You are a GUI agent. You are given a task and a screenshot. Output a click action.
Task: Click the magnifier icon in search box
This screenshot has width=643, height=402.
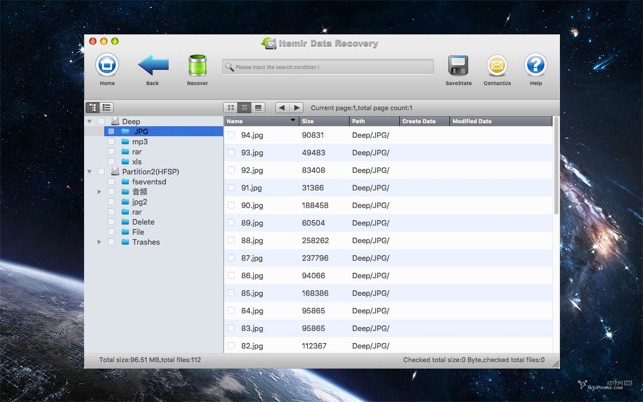(229, 67)
